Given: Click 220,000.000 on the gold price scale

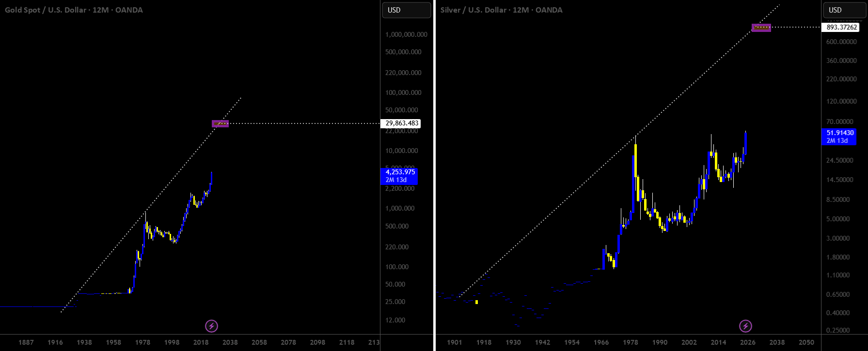Looking at the screenshot, I should 403,73.
